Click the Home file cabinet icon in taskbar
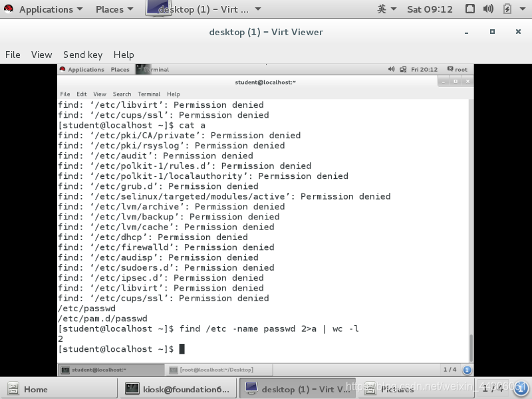Screen dimensions: 532x399 tap(13, 389)
